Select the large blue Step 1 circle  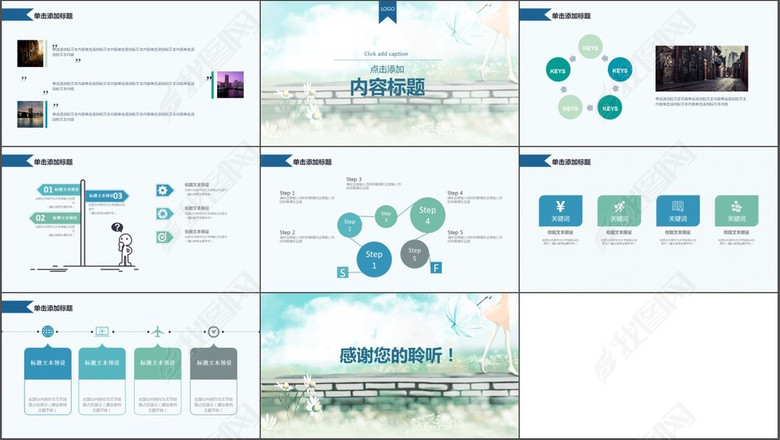tap(374, 259)
